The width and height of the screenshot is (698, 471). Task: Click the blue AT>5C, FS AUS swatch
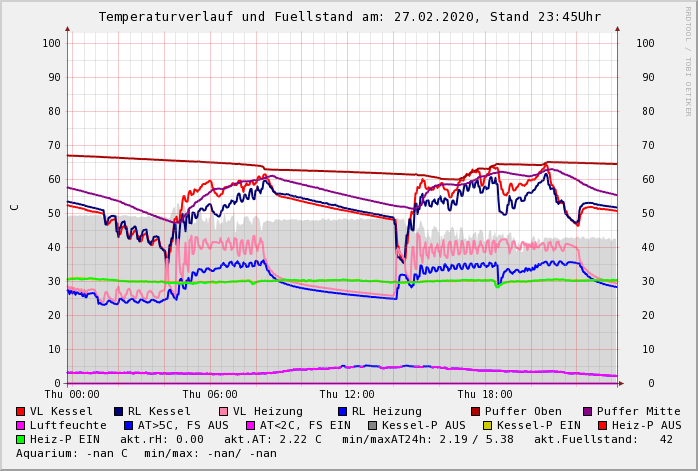129,425
